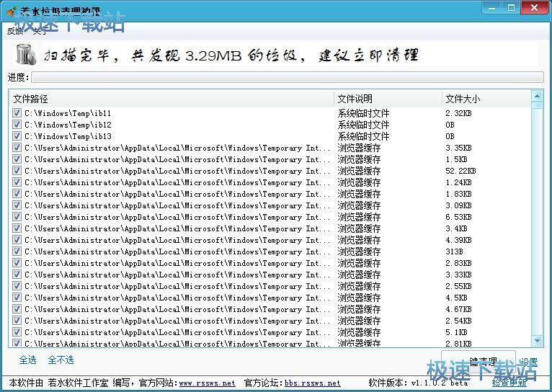
Task: Click the 4.5KB file size cell
Action: click(x=456, y=298)
